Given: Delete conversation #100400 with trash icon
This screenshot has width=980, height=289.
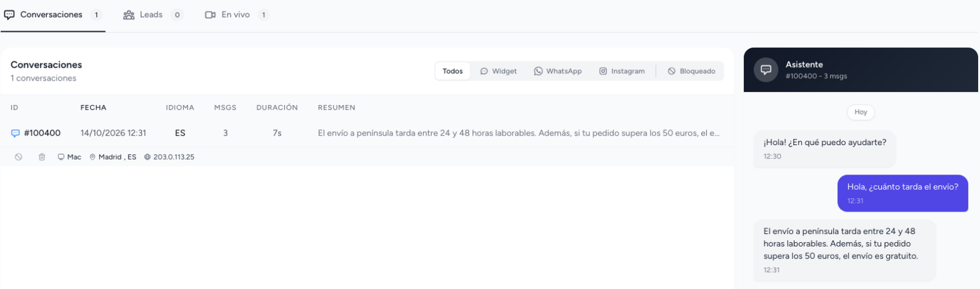Looking at the screenshot, I should [x=42, y=157].
